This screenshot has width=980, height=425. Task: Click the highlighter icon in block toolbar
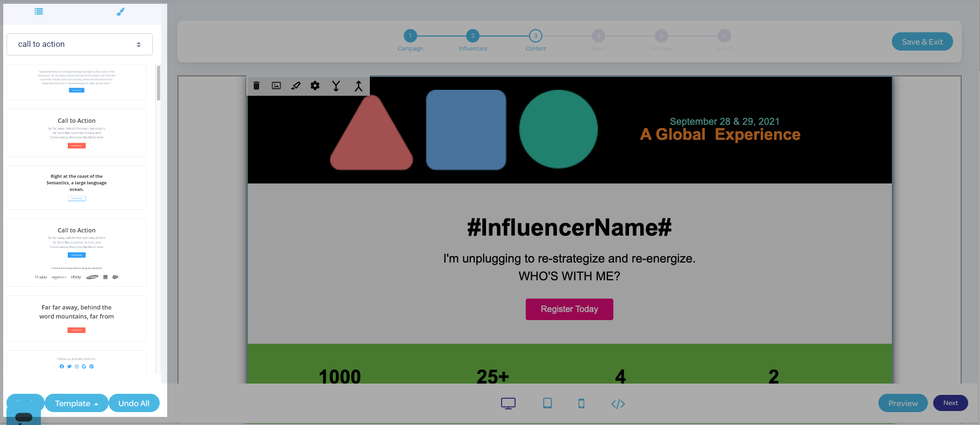pyautogui.click(x=296, y=86)
